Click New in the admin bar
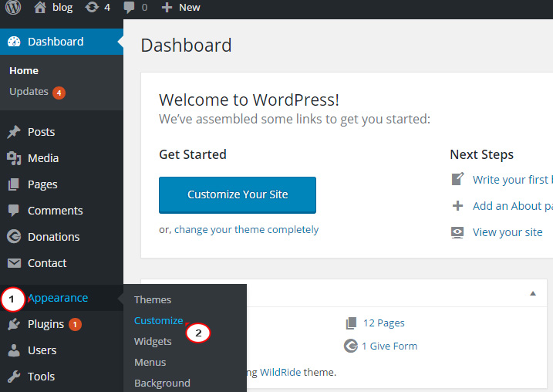Screen dimensions: 553x392 pyautogui.click(x=190, y=8)
